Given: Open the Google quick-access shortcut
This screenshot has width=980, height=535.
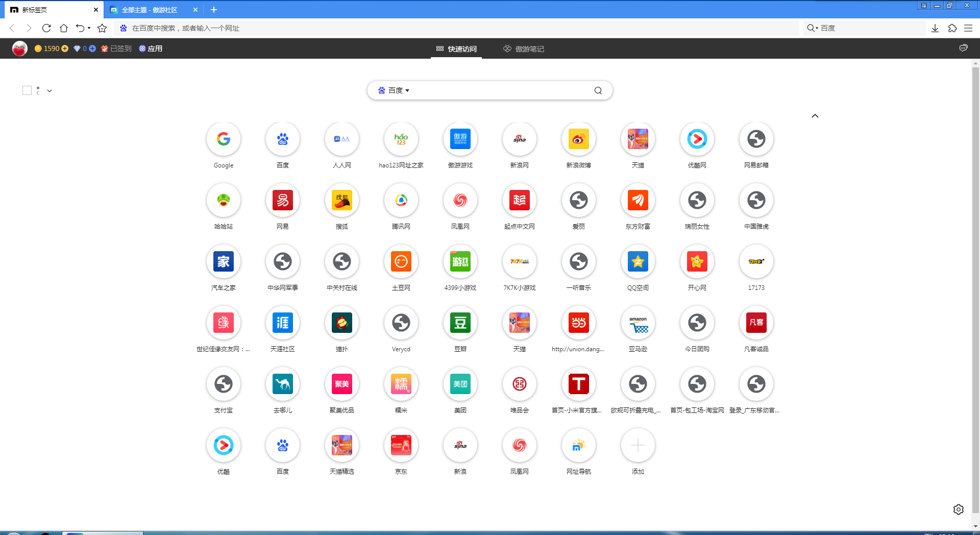Looking at the screenshot, I should coord(223,139).
